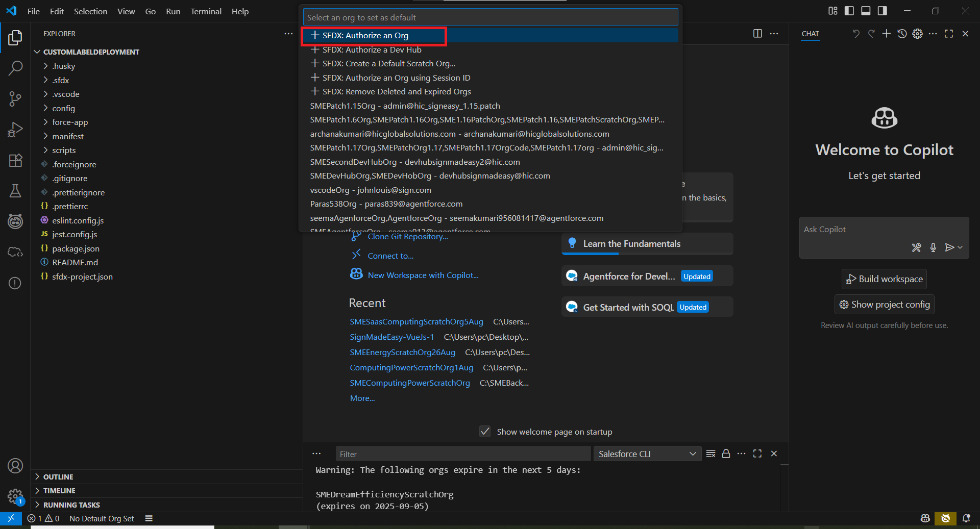The image size is (980, 529).
Task: Open the Salesforce CLI output channel dropdown
Action: click(647, 454)
